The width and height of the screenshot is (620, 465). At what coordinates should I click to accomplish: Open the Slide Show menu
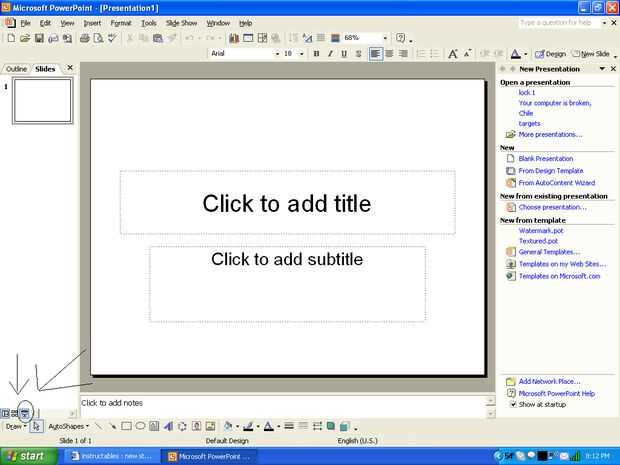(181, 23)
